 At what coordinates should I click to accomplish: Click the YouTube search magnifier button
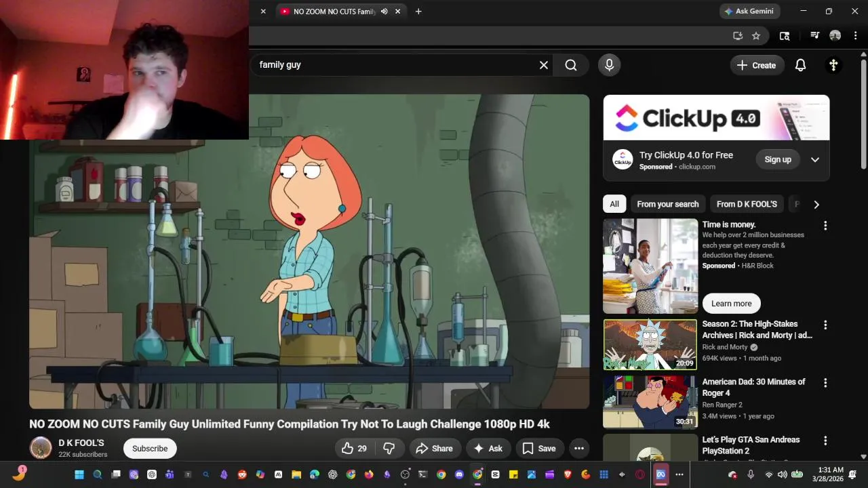click(x=571, y=65)
